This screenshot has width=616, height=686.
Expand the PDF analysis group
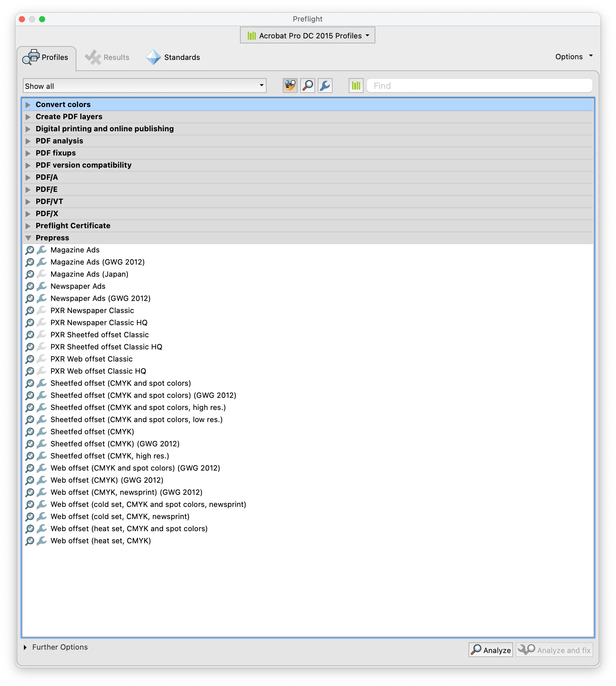[28, 141]
